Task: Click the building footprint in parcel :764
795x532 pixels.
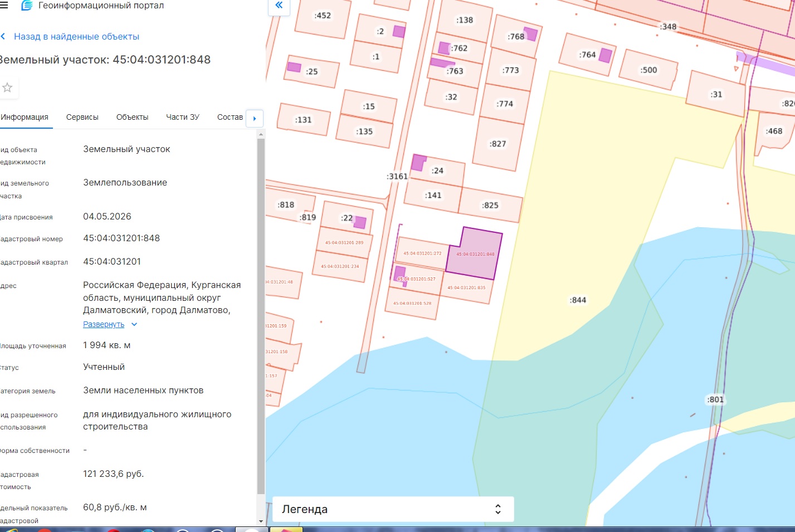Action: [x=606, y=55]
